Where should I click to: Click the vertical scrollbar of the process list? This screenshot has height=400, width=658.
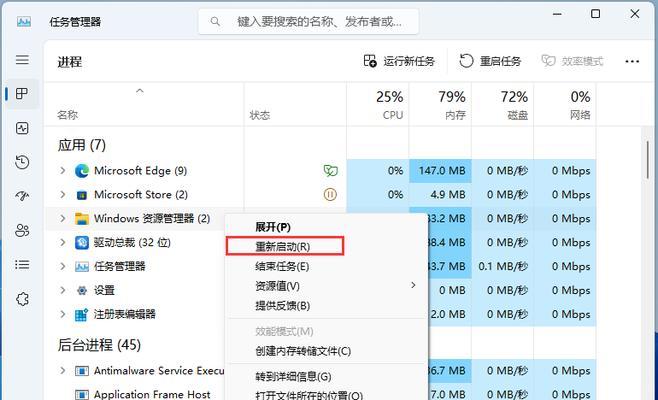pos(648,159)
